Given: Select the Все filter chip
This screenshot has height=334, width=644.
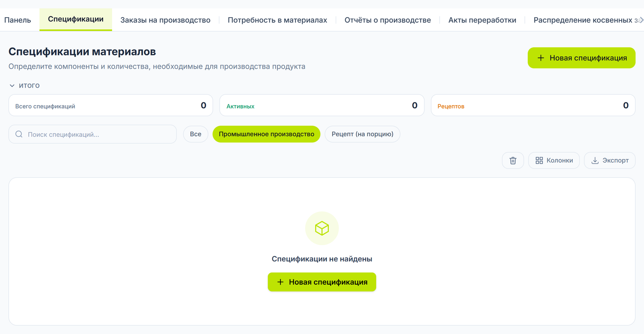Looking at the screenshot, I should (196, 134).
